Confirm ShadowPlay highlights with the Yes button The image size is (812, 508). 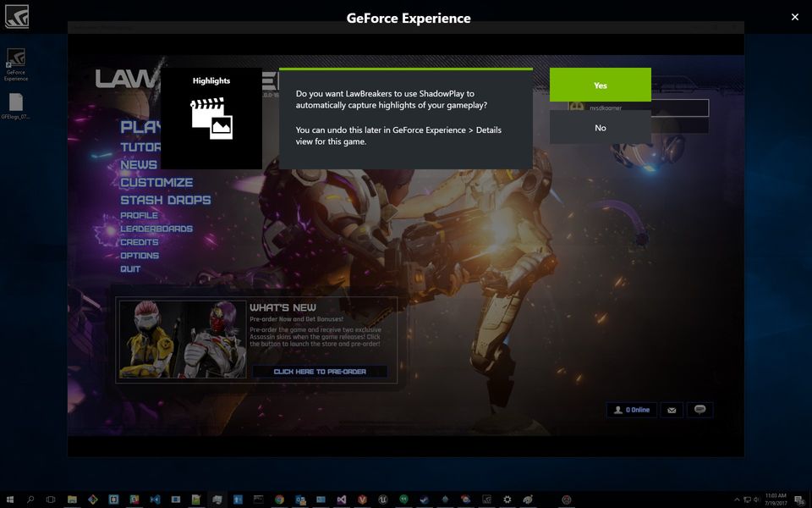coord(601,85)
